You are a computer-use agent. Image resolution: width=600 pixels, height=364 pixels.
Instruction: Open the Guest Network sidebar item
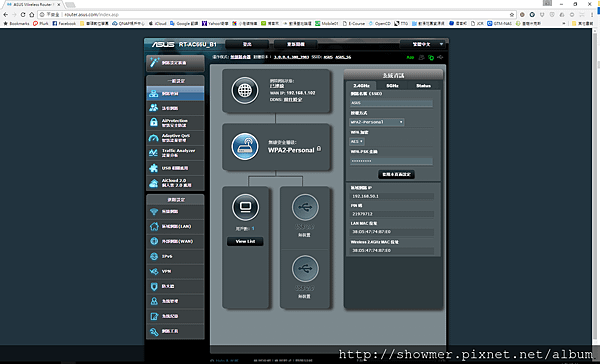click(175, 108)
